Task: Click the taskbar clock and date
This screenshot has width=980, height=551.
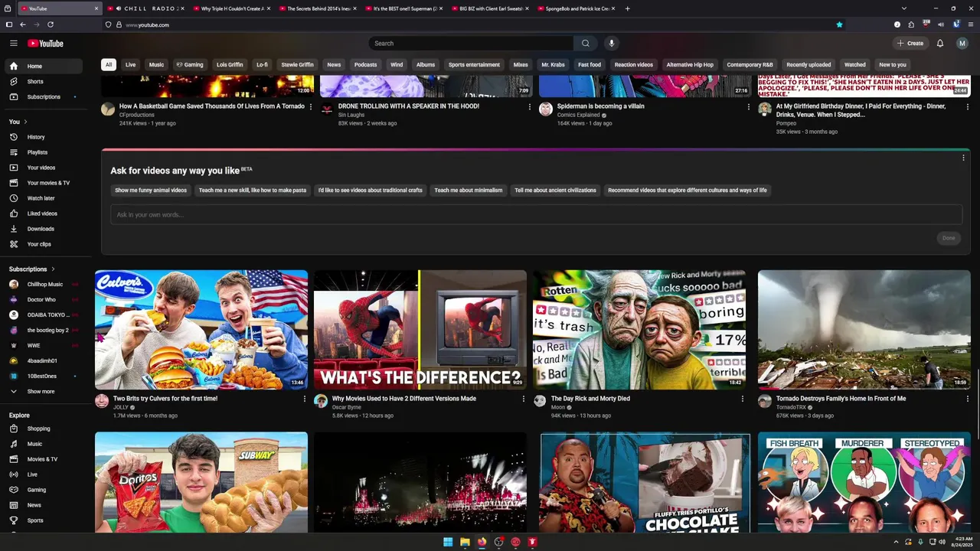Action: pyautogui.click(x=961, y=542)
